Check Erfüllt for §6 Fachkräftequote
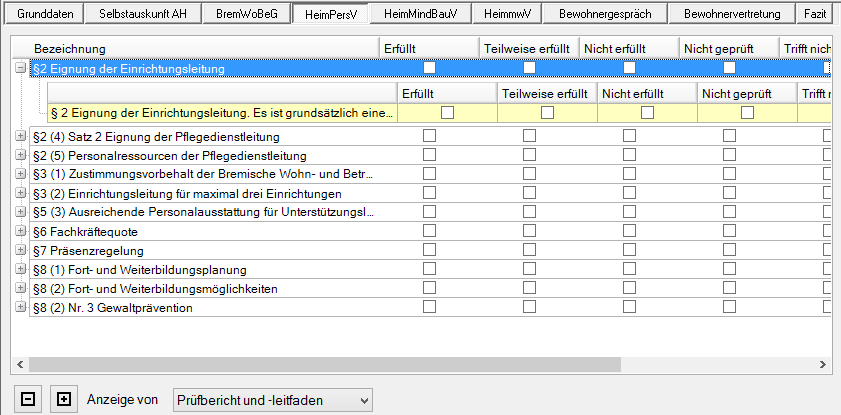 click(429, 231)
